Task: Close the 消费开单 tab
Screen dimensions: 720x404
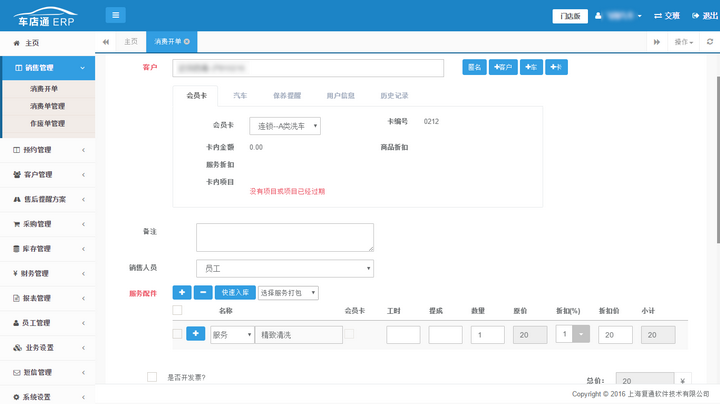Action: click(x=187, y=41)
